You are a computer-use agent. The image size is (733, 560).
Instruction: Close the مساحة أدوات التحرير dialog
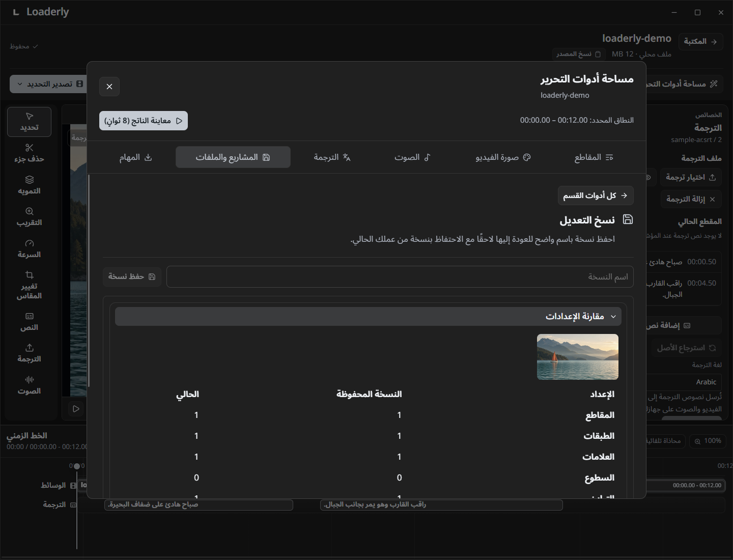tap(109, 87)
